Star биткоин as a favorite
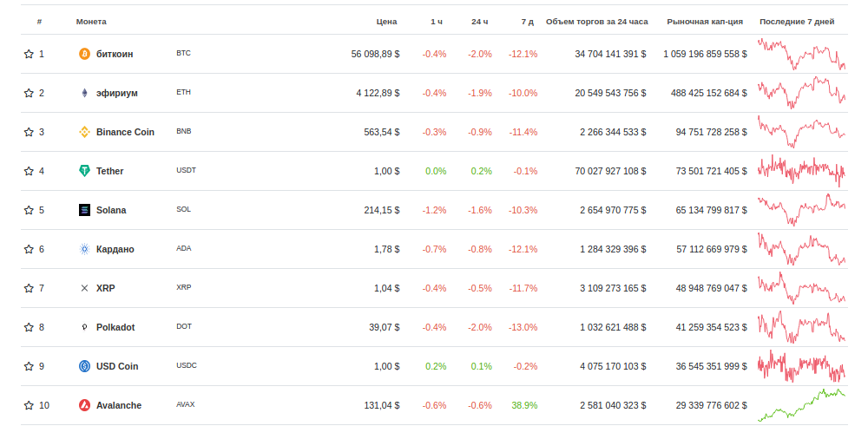This screenshot has height=426, width=868. 29,54
